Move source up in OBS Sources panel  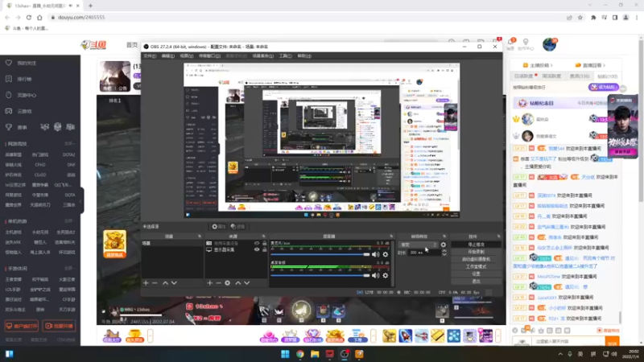point(237,283)
